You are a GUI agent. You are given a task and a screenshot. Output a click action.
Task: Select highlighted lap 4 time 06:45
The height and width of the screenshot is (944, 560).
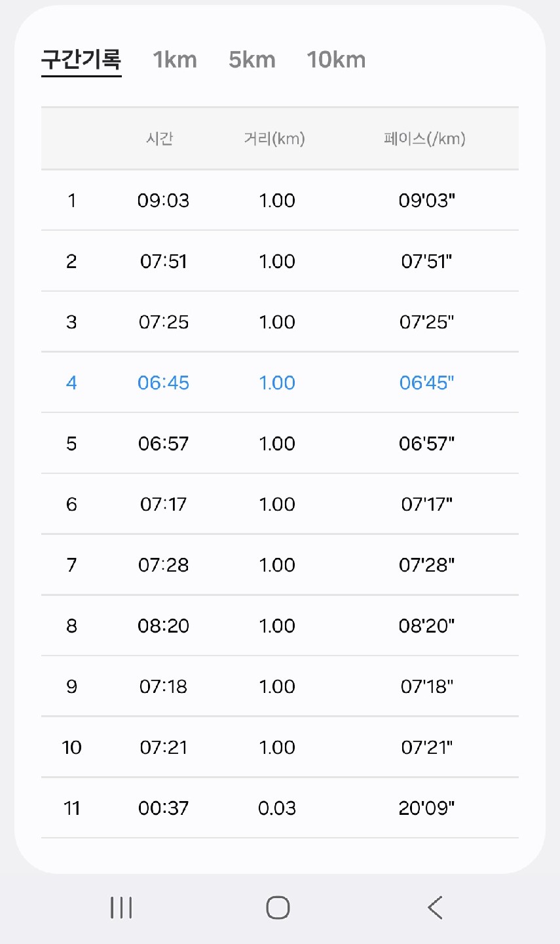(164, 383)
